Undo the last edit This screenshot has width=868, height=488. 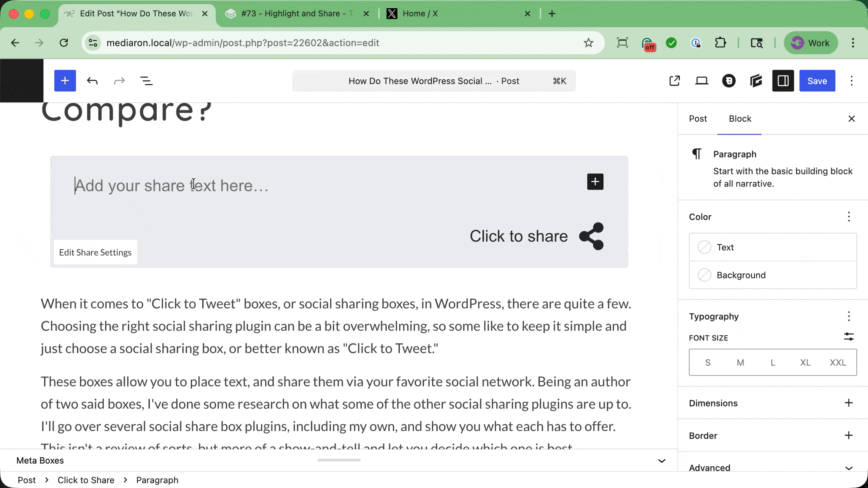pyautogui.click(x=92, y=81)
